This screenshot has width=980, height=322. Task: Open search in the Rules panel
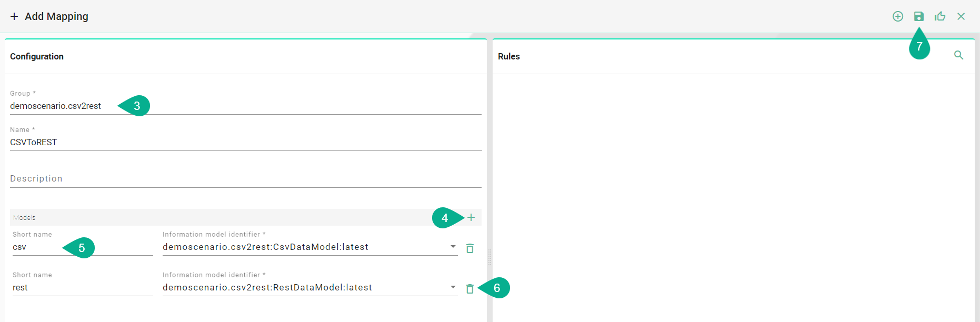pos(958,55)
